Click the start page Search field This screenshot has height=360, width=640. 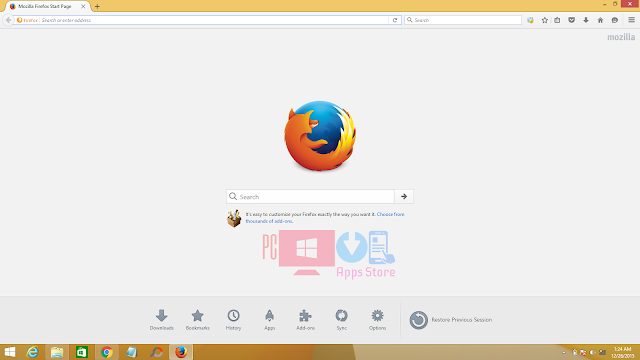click(x=311, y=196)
